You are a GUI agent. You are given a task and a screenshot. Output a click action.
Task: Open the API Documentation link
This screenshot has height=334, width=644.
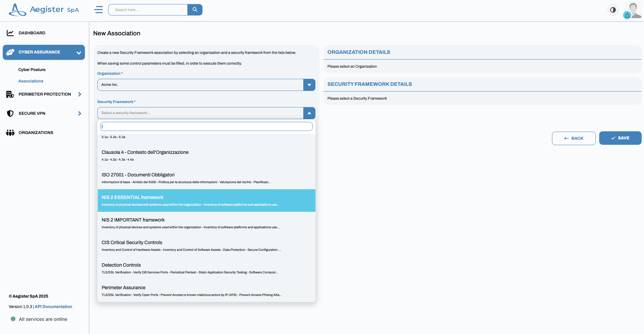tap(53, 306)
